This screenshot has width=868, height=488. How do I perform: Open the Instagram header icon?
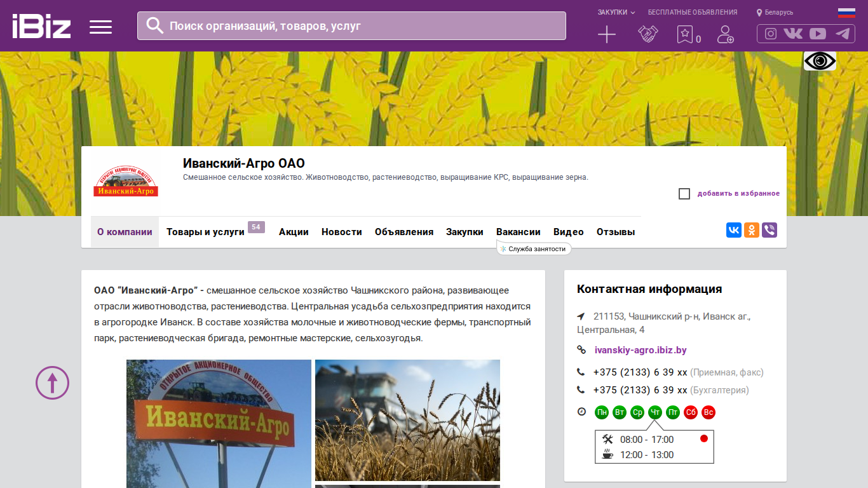click(771, 34)
